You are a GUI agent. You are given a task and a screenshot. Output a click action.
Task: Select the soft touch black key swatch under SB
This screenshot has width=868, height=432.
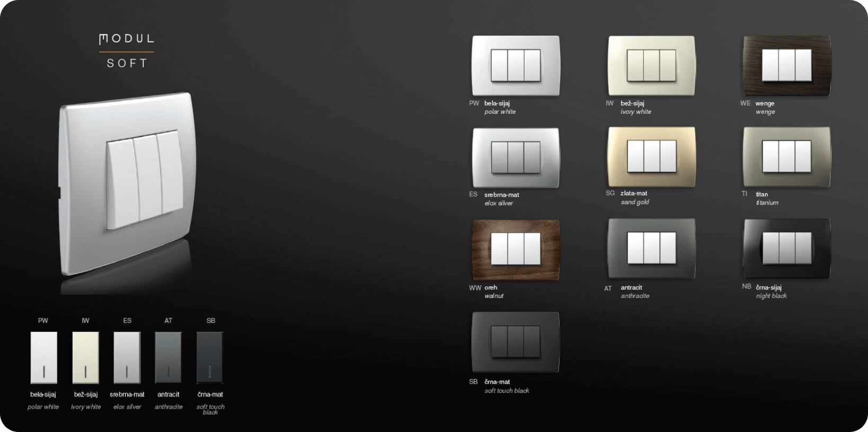[x=210, y=358]
